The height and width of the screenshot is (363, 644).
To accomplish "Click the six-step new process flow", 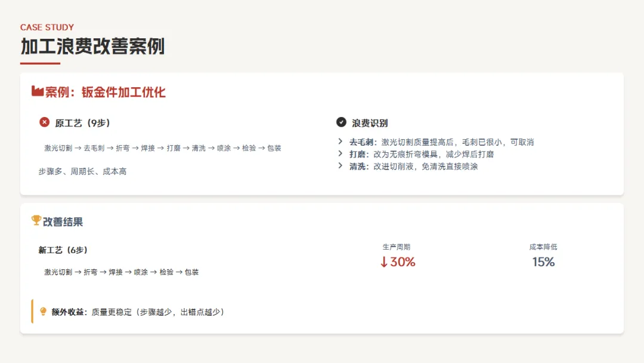I will [x=121, y=272].
